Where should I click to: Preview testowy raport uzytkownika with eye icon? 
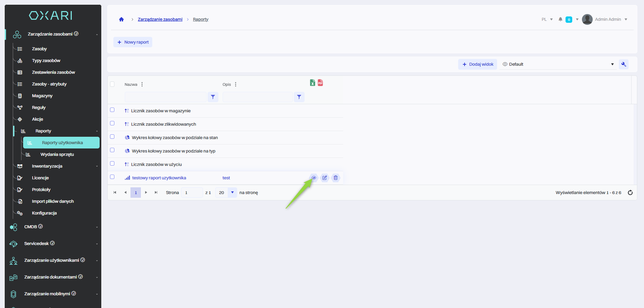[x=314, y=178]
